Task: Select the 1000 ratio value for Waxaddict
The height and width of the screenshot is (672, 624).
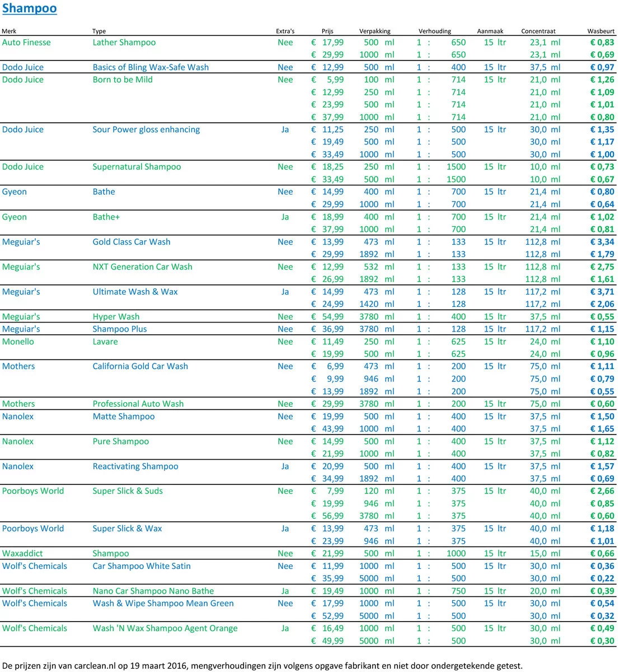Action: coord(456,554)
